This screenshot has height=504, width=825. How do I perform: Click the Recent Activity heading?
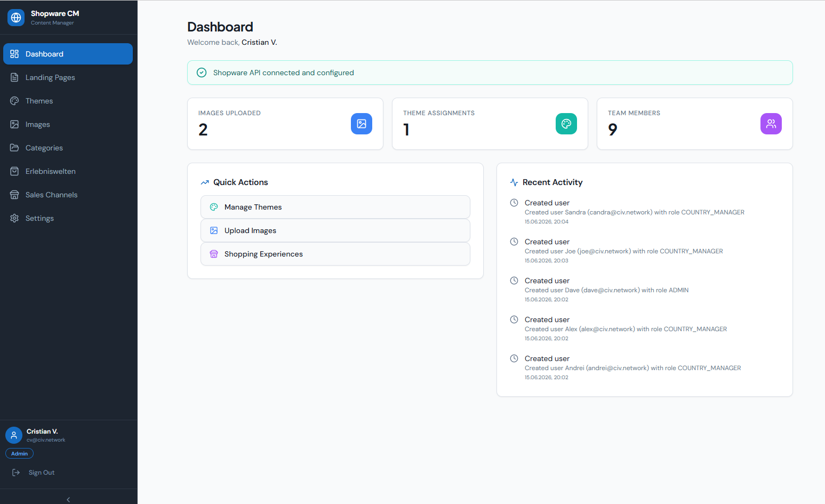[552, 182]
